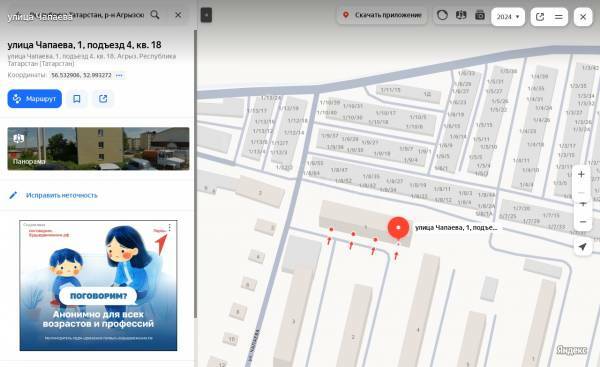Open panorama in new window icon
Viewport: 600px width, 367px height.
540,17
